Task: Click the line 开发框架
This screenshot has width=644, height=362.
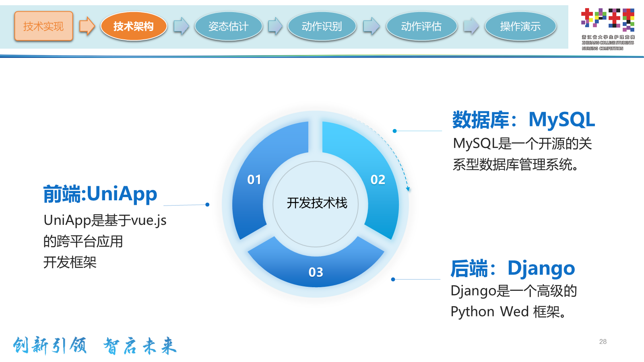Action: point(70,262)
